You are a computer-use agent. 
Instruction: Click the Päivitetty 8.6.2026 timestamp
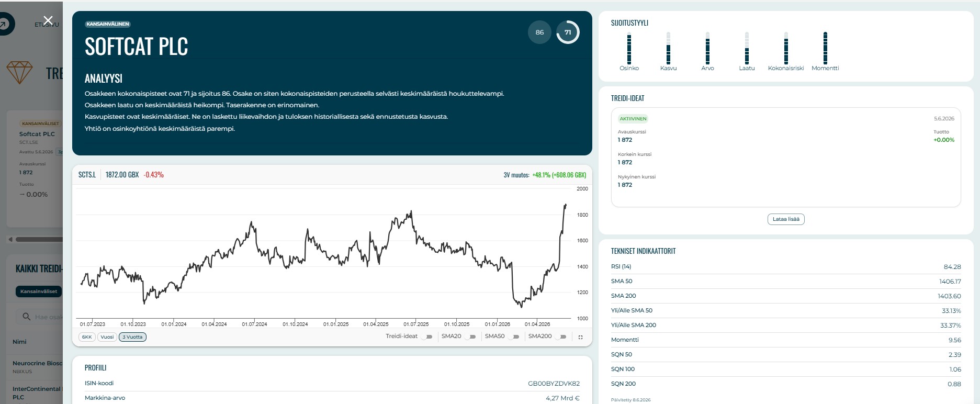[x=630, y=400]
